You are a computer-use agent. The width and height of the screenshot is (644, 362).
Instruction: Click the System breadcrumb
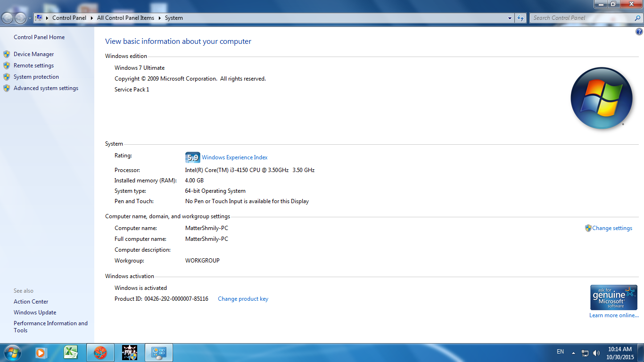point(173,18)
